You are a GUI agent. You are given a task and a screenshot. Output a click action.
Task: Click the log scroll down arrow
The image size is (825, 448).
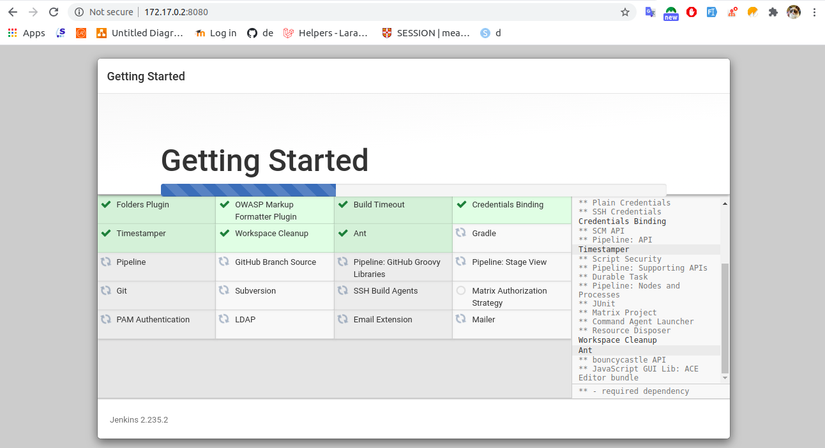click(x=725, y=377)
